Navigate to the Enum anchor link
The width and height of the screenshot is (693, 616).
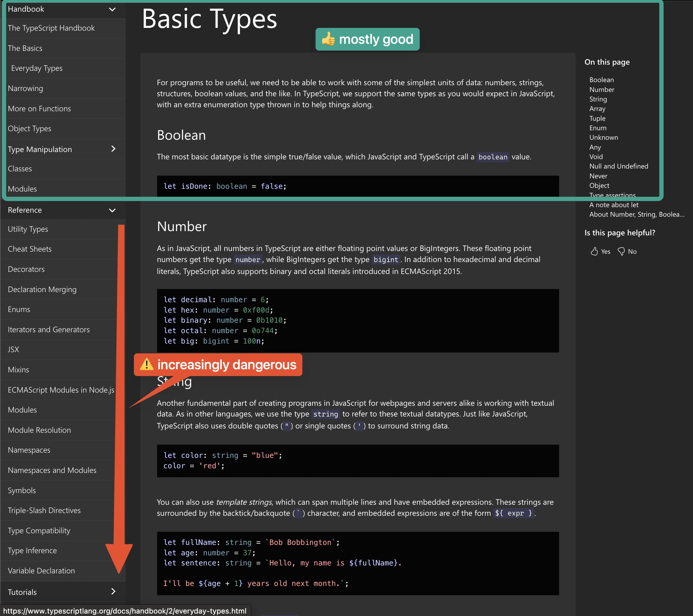(x=597, y=128)
